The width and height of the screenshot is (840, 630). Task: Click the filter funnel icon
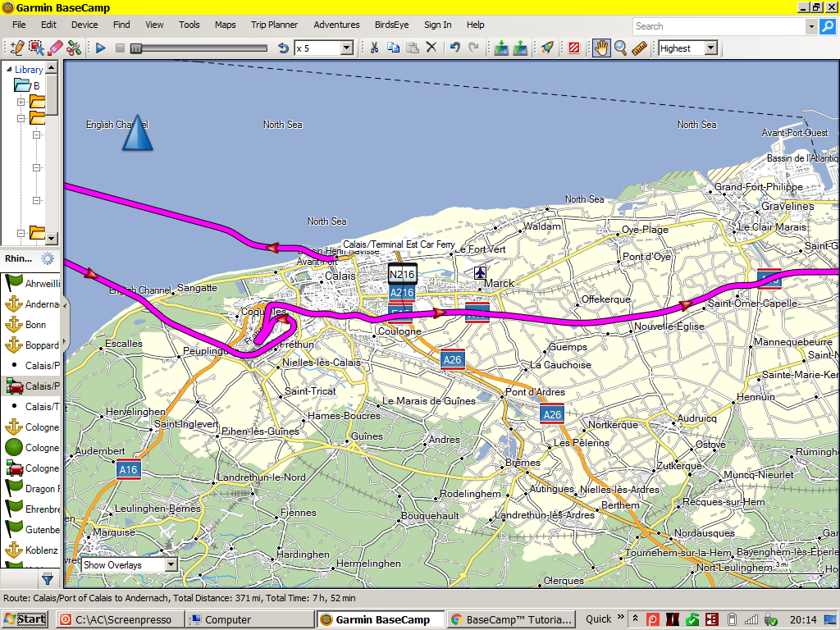click(48, 578)
